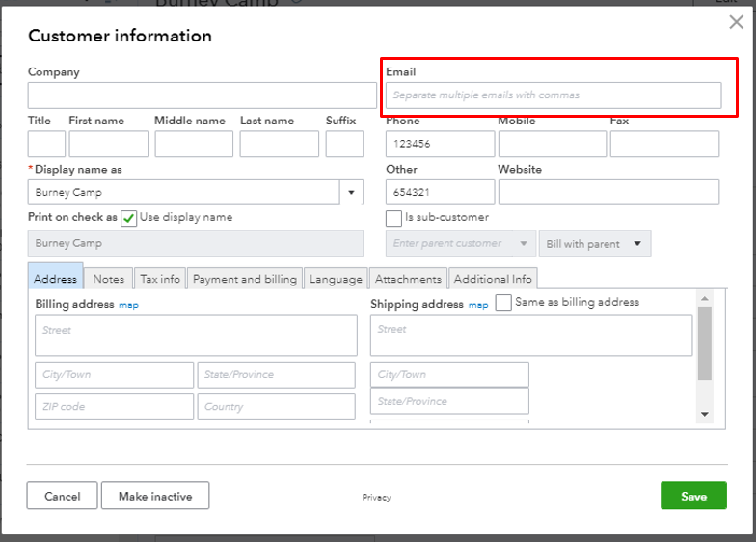Click the Shipping address map link
756x542 pixels.
coord(478,305)
